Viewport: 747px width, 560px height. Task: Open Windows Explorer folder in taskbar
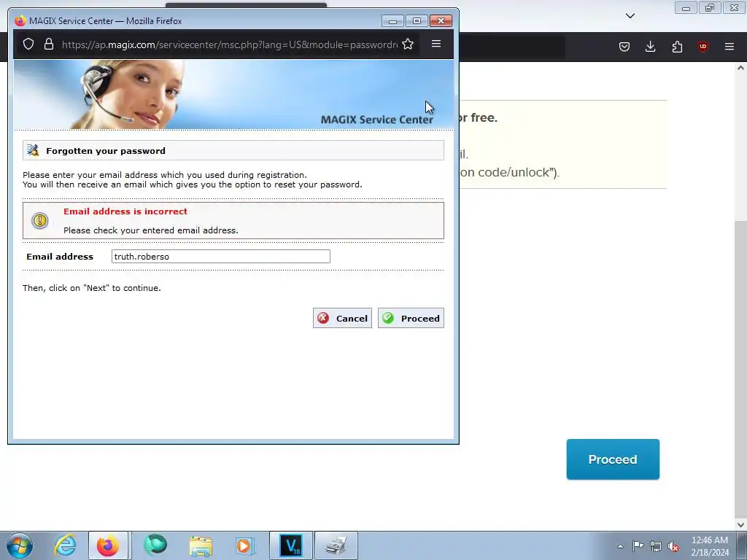tap(201, 545)
